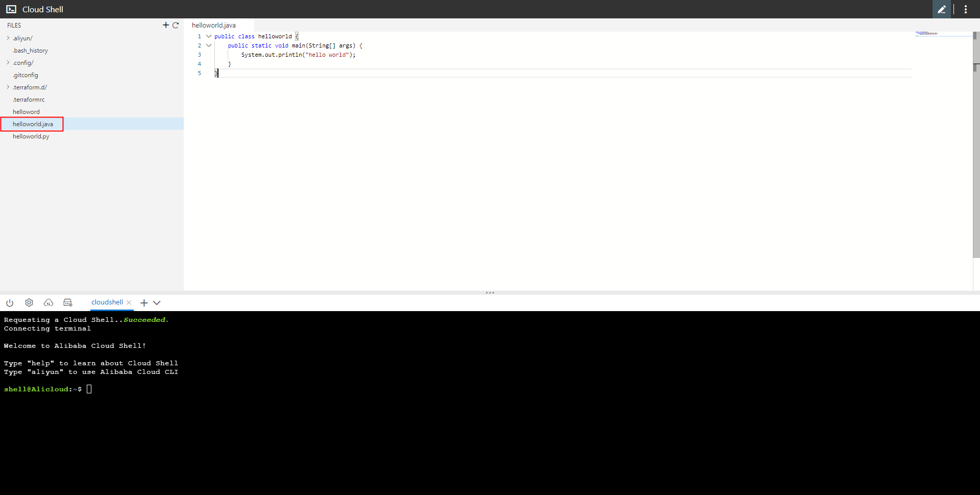Open the .bash_history file
This screenshot has height=495, width=980.
(30, 51)
